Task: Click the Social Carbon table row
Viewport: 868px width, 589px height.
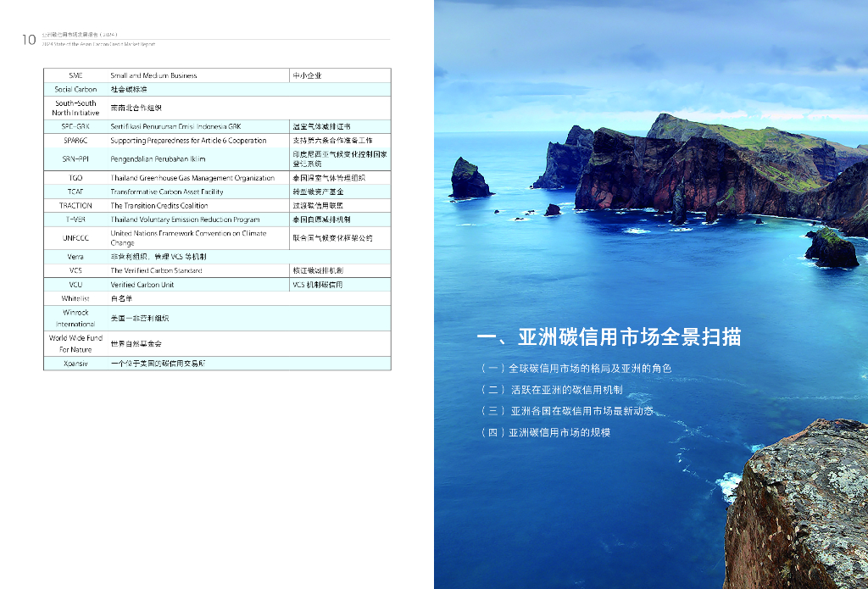Action: [x=75, y=89]
